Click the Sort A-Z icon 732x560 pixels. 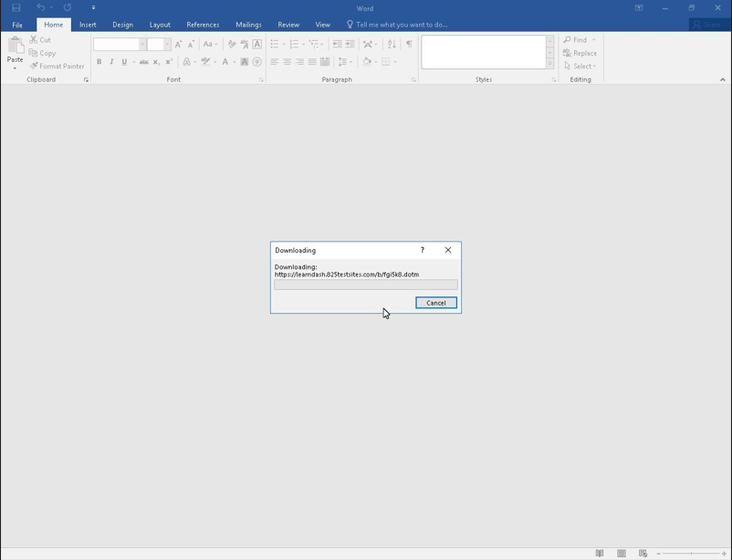pos(392,44)
